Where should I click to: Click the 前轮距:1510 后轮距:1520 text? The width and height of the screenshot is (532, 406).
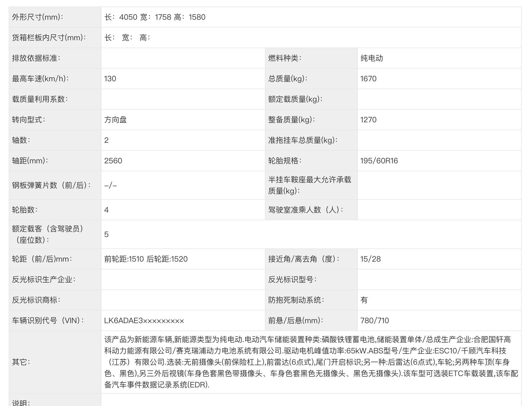(x=146, y=259)
